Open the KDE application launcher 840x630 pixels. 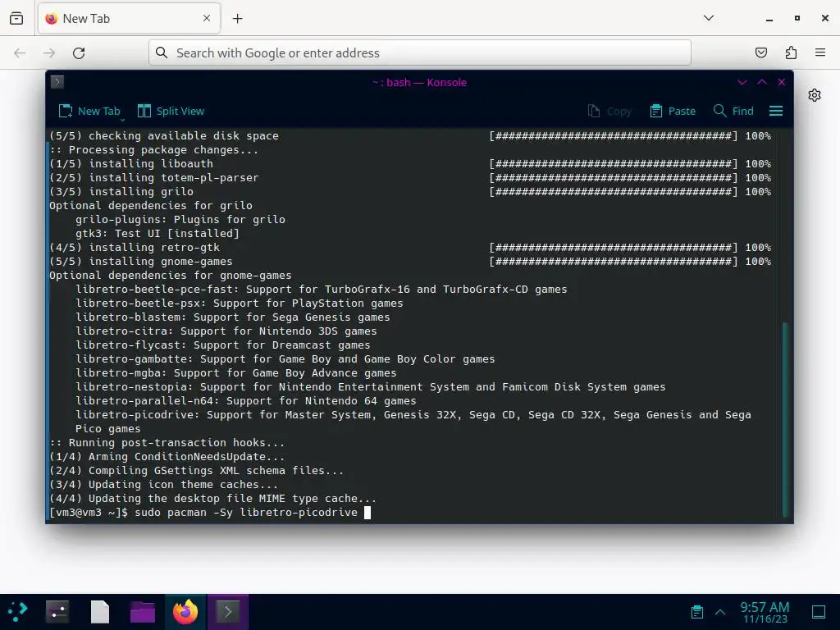[x=18, y=611]
